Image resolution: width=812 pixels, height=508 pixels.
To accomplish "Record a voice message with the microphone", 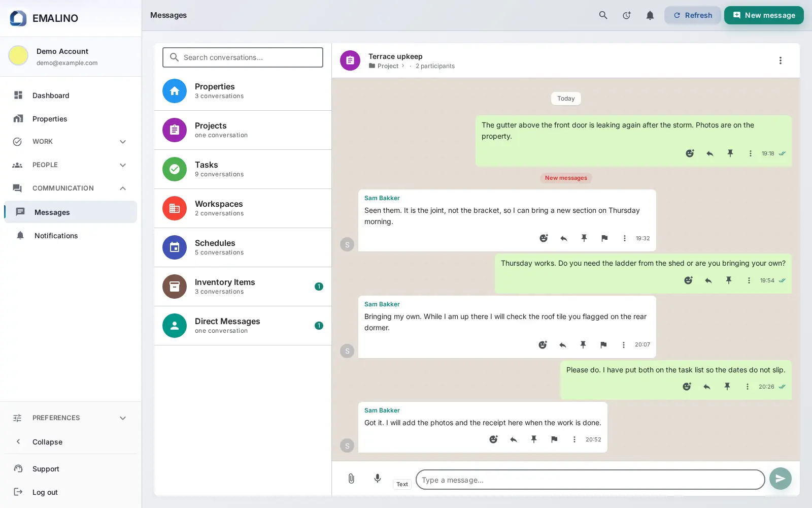I will [x=378, y=479].
